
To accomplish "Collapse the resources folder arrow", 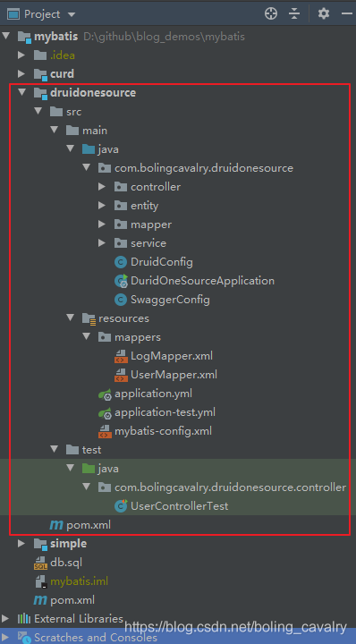I will (x=70, y=318).
